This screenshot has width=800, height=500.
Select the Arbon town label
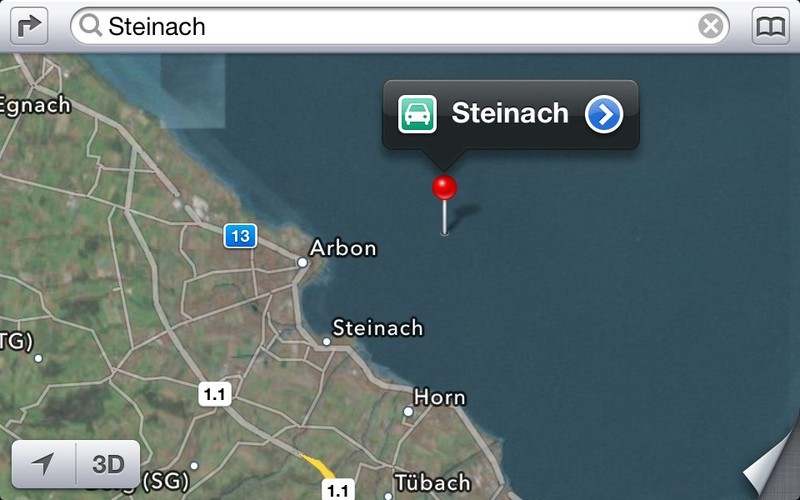[343, 248]
